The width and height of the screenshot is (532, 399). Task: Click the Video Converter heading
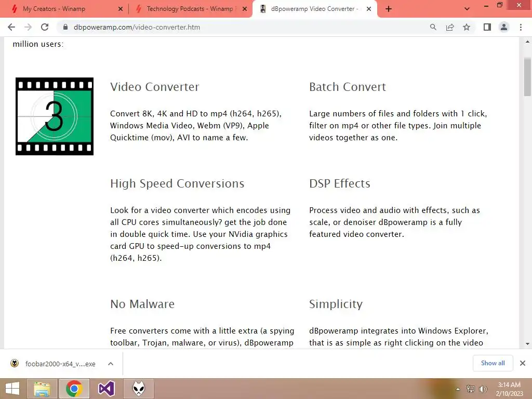click(155, 87)
